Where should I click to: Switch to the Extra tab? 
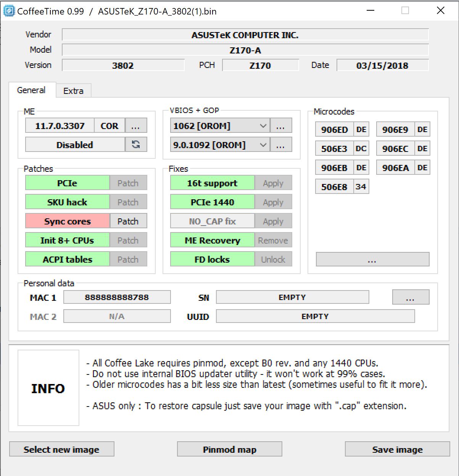point(73,91)
